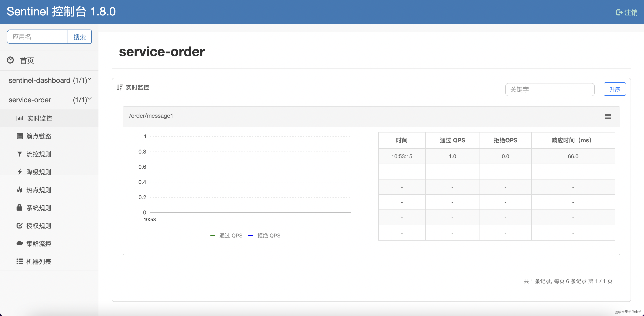
Task: Click the check-square icon for 授权规则
Action: point(19,226)
